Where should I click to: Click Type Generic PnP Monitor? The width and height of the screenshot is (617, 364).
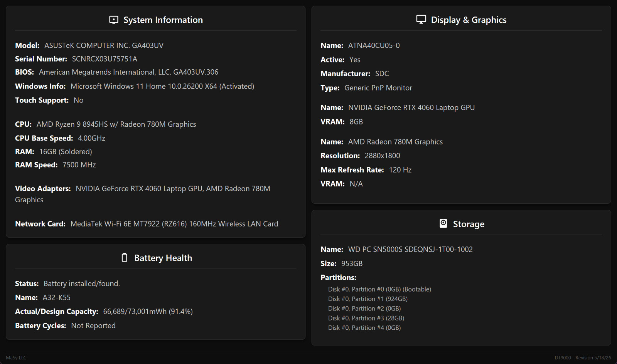[x=378, y=88]
